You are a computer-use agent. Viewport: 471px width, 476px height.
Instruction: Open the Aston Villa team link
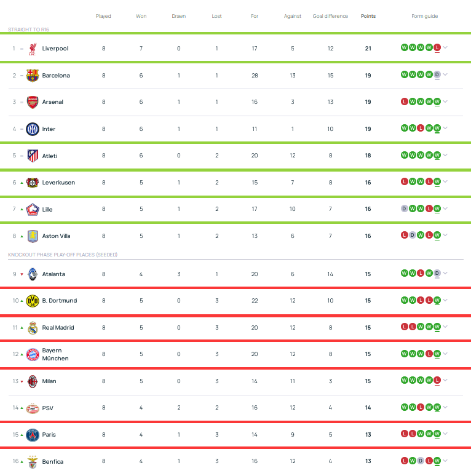[56, 236]
